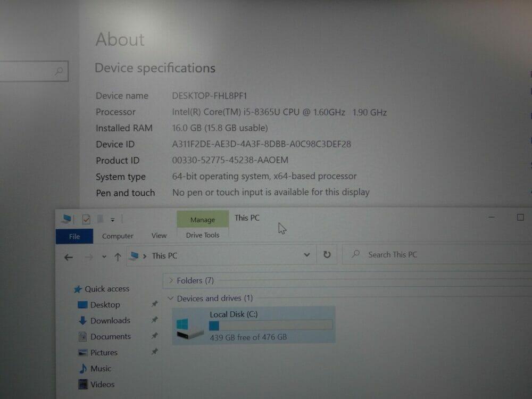Screen dimensions: 532x399
Task: Switch to the Computer ribbon tab
Action: [x=118, y=236]
